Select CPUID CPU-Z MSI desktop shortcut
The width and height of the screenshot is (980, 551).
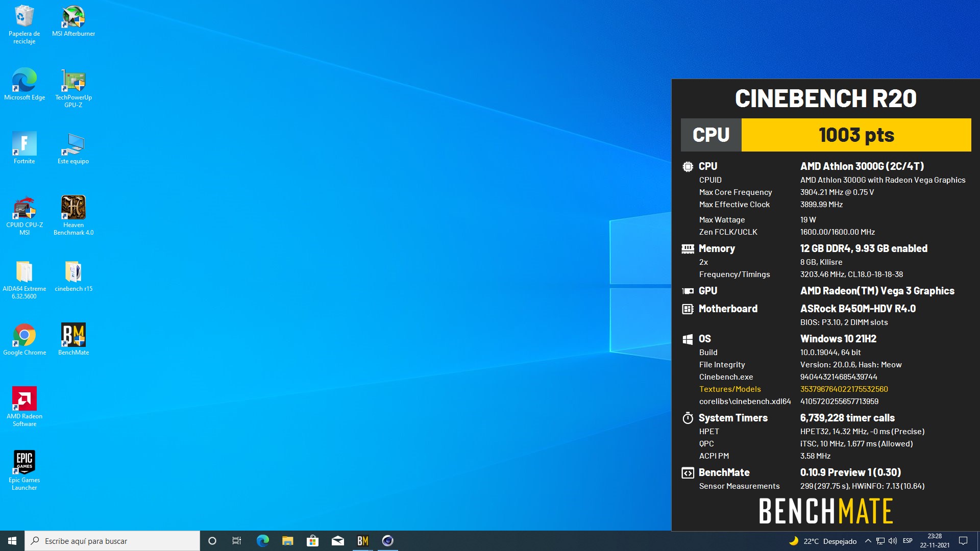(x=24, y=216)
